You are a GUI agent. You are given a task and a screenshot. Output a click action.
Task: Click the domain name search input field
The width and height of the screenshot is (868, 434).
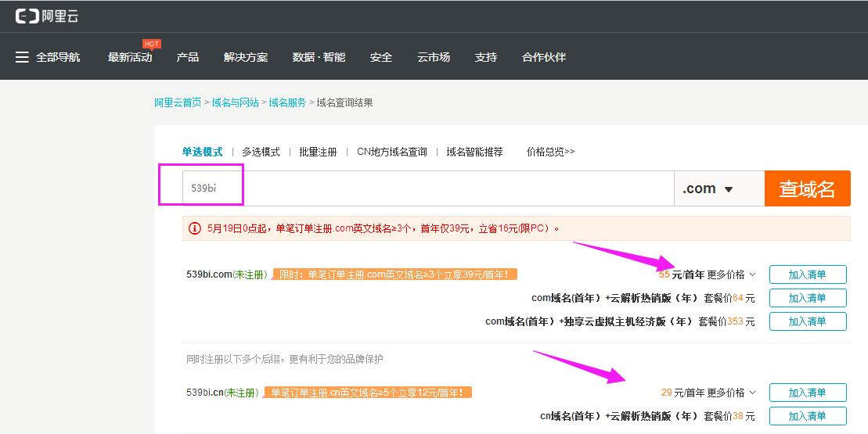point(428,188)
